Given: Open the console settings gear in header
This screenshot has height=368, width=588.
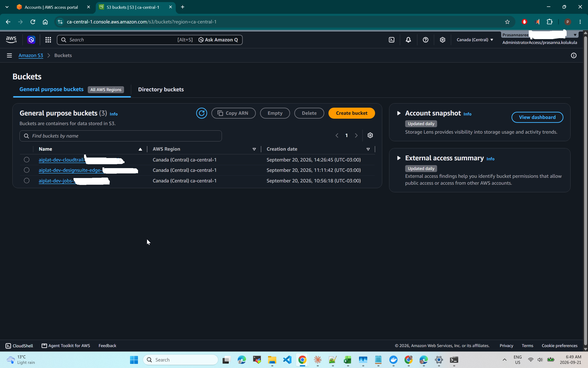Looking at the screenshot, I should (x=442, y=40).
